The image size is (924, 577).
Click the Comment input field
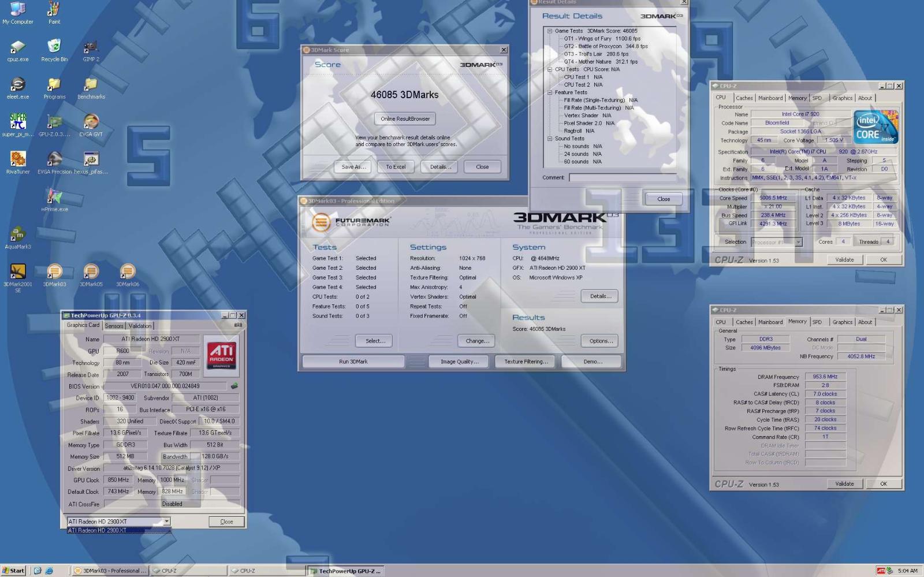point(623,178)
